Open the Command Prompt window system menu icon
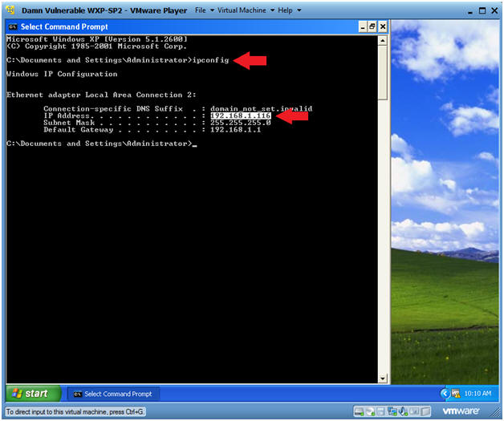 13,26
